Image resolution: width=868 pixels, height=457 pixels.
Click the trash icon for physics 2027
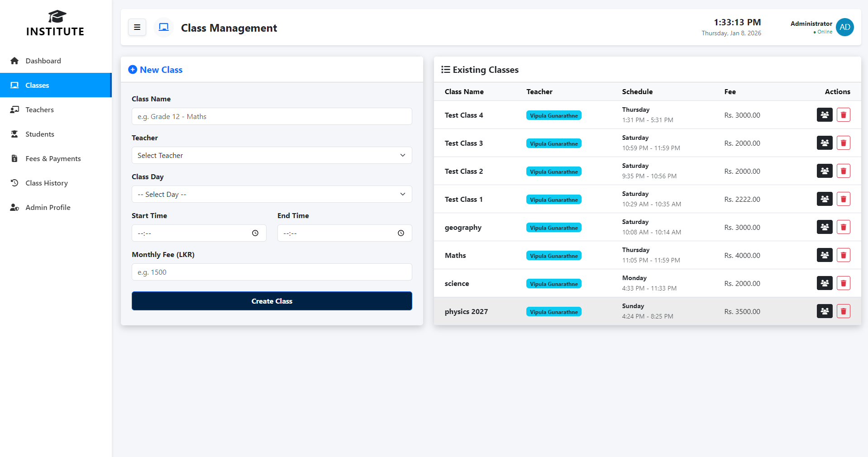(x=843, y=311)
